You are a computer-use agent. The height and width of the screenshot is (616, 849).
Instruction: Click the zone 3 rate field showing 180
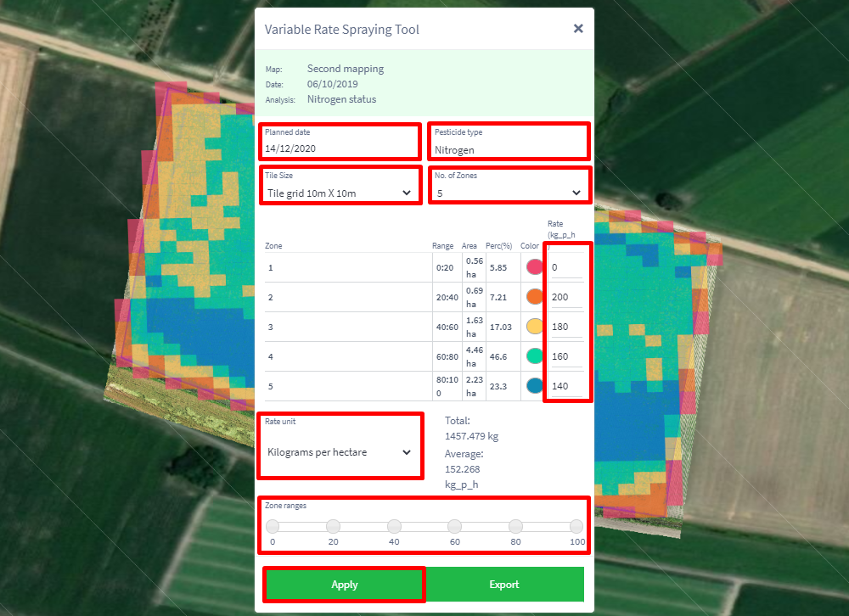coord(567,327)
